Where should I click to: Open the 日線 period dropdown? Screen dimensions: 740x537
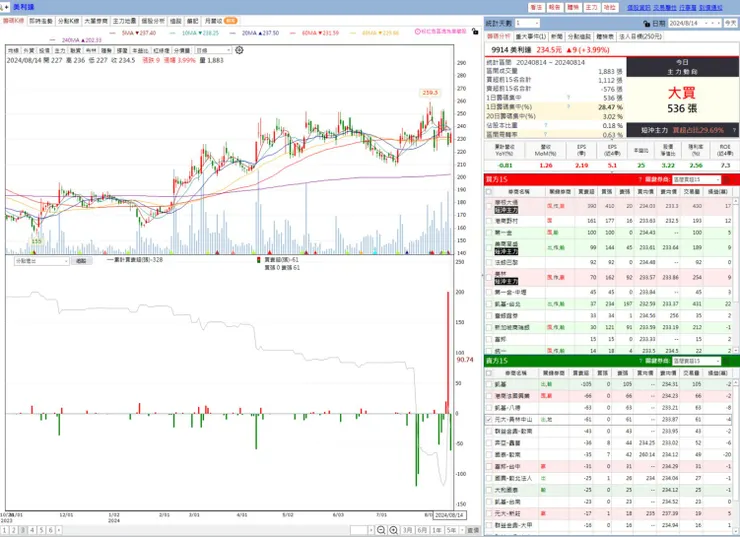(x=213, y=50)
